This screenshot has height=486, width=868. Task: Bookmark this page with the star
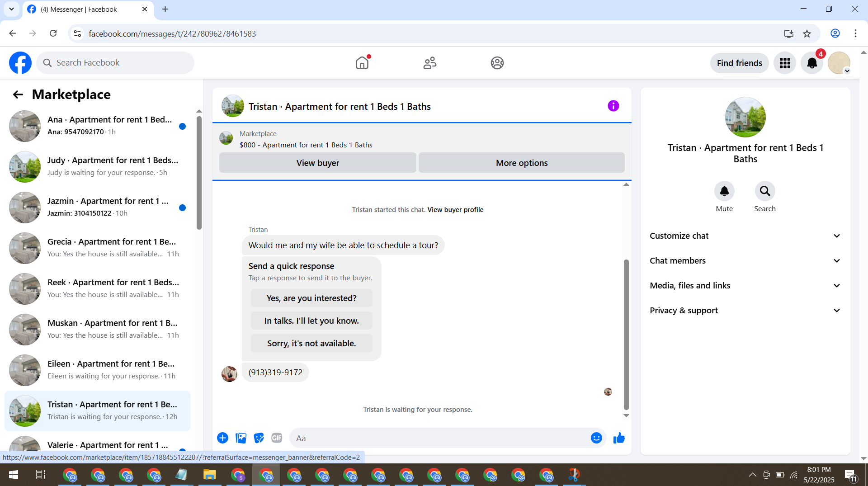(x=807, y=33)
